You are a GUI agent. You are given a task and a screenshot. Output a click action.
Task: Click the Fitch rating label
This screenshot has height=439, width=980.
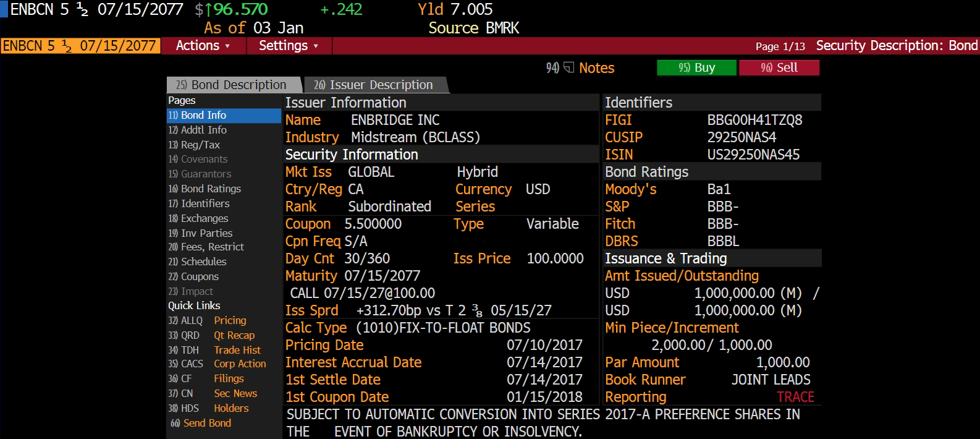[x=620, y=224]
